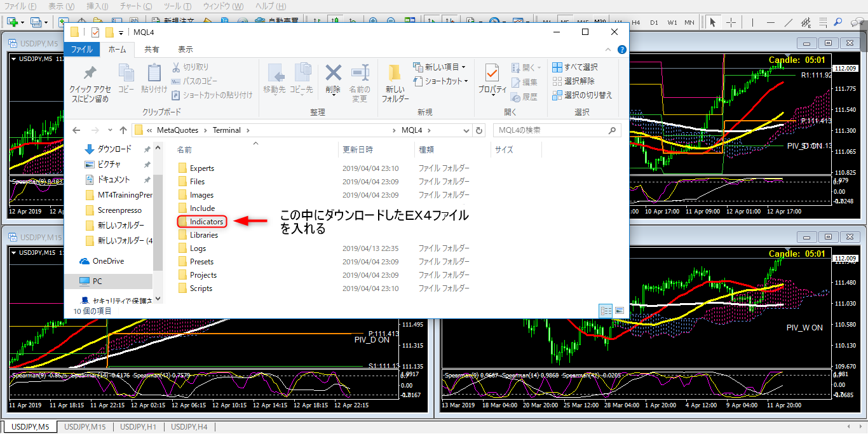868x434 pixels.
Task: Select the H4 timeframe button in MT4
Action: [x=637, y=22]
